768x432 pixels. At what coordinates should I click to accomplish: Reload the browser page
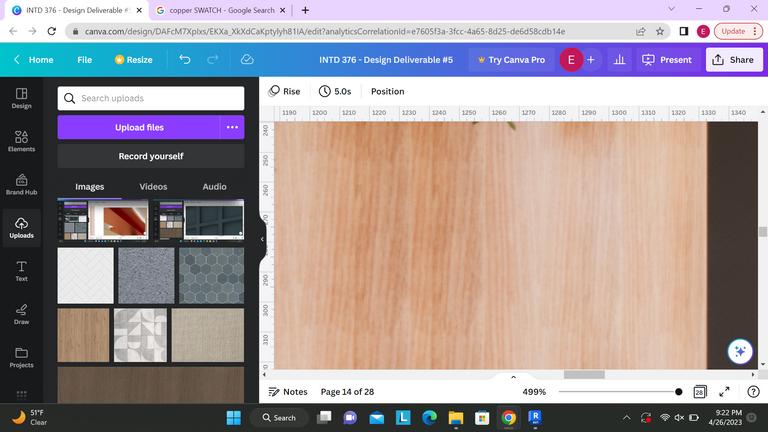[51, 31]
